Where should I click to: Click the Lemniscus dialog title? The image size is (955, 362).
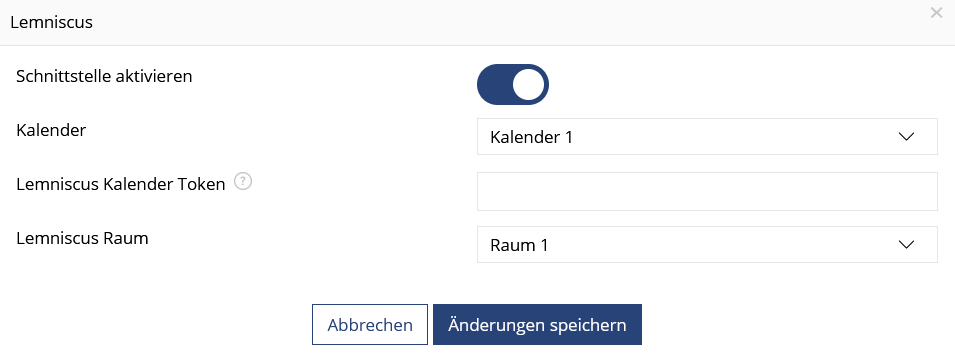(x=52, y=23)
